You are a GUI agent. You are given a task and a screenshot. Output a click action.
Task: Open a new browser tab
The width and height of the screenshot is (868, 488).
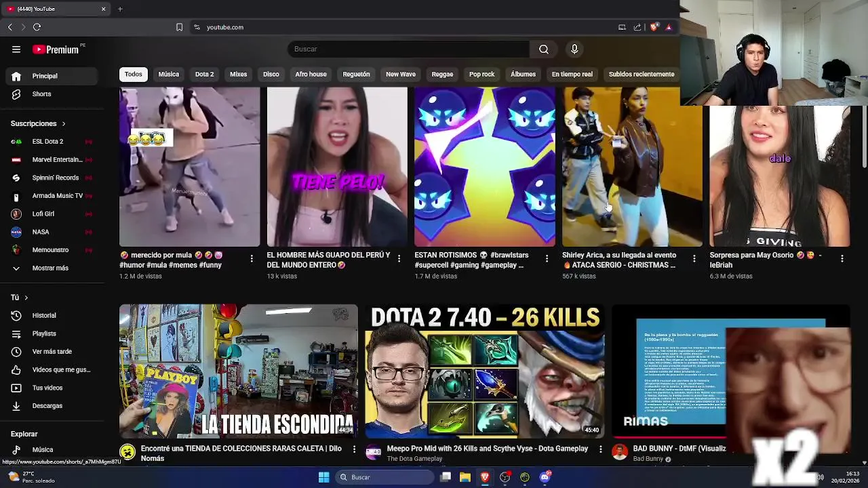tap(120, 9)
